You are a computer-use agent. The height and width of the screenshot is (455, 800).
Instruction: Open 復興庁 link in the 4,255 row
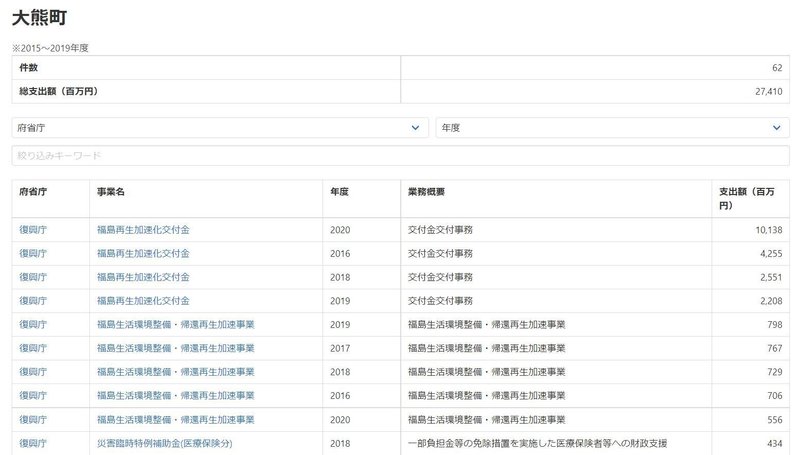tap(33, 254)
